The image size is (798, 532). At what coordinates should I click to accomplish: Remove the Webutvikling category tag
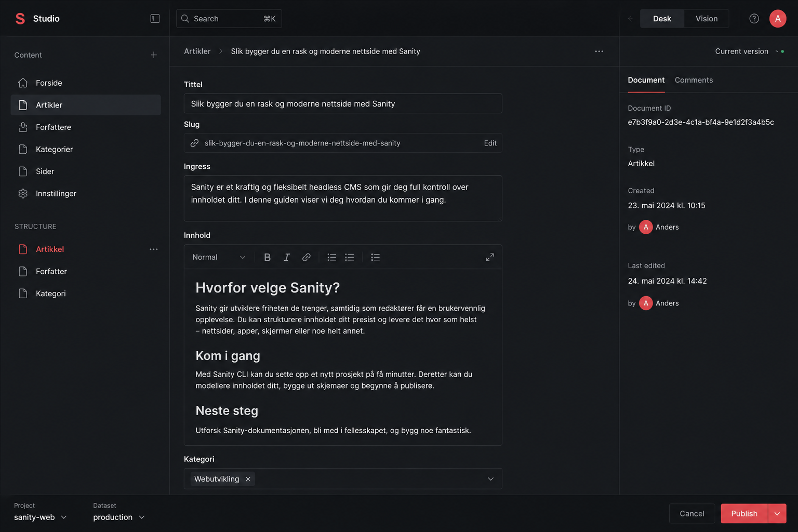tap(248, 479)
